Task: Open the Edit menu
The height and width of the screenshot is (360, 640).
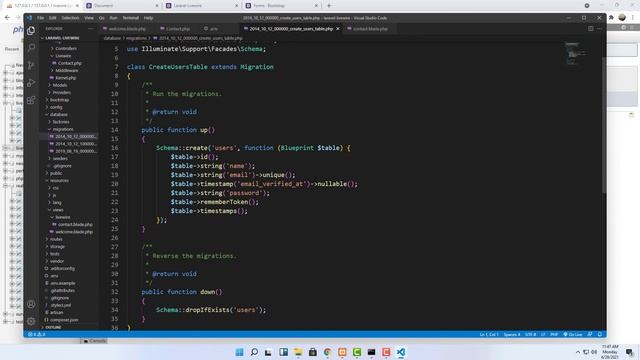Action: [x=53, y=18]
